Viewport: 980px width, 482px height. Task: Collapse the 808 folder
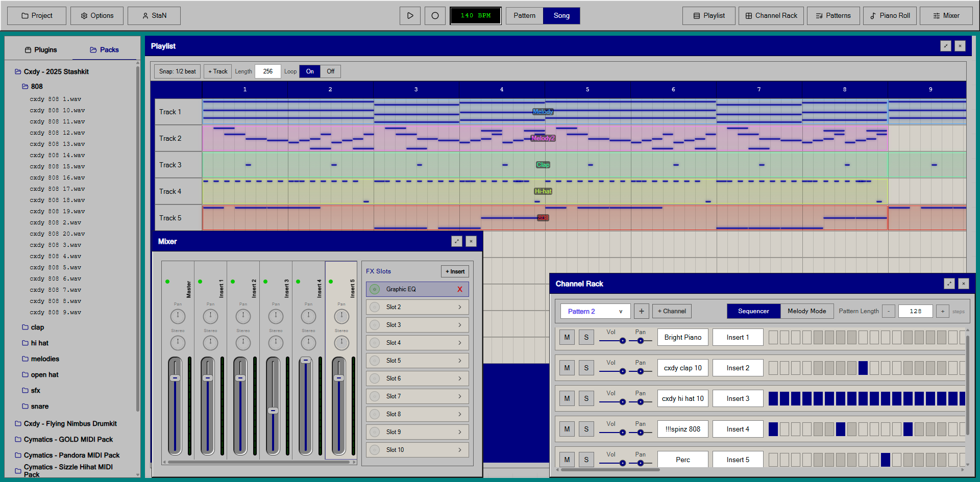(x=32, y=87)
